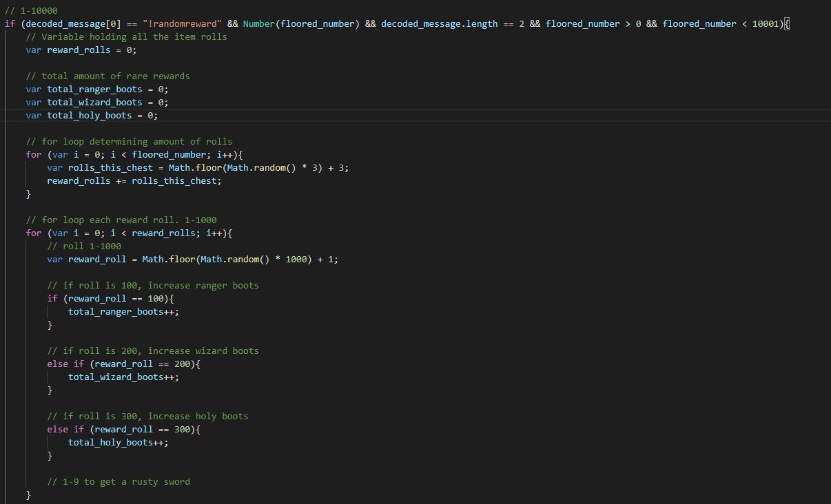Click the "// total amount of rare rewards" comment

click(107, 76)
